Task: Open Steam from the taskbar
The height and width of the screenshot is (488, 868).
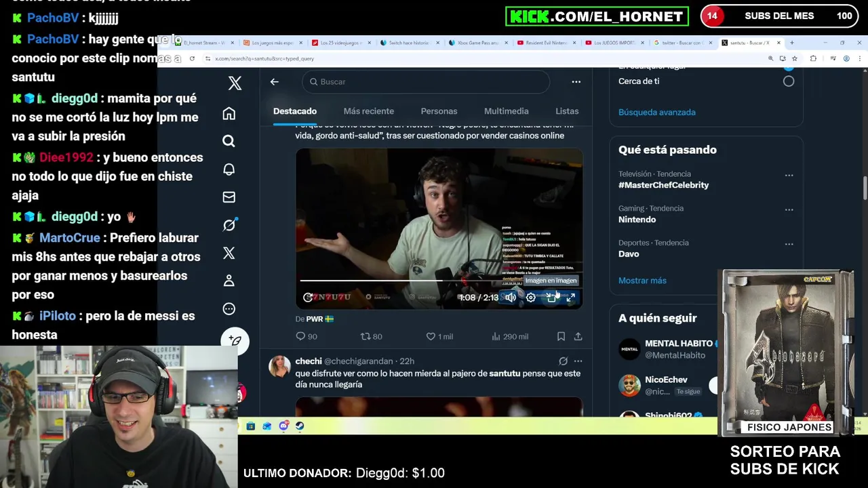Action: pyautogui.click(x=300, y=426)
